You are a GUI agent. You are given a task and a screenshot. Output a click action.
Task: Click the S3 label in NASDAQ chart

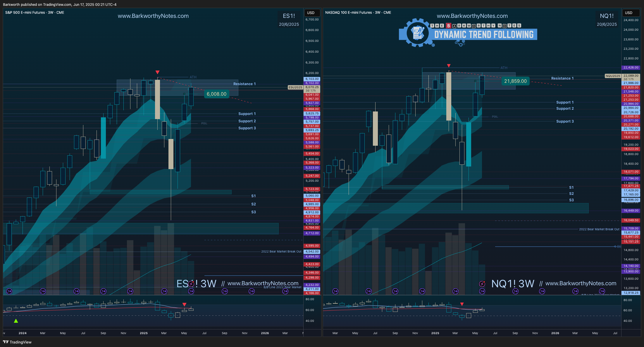(x=571, y=200)
